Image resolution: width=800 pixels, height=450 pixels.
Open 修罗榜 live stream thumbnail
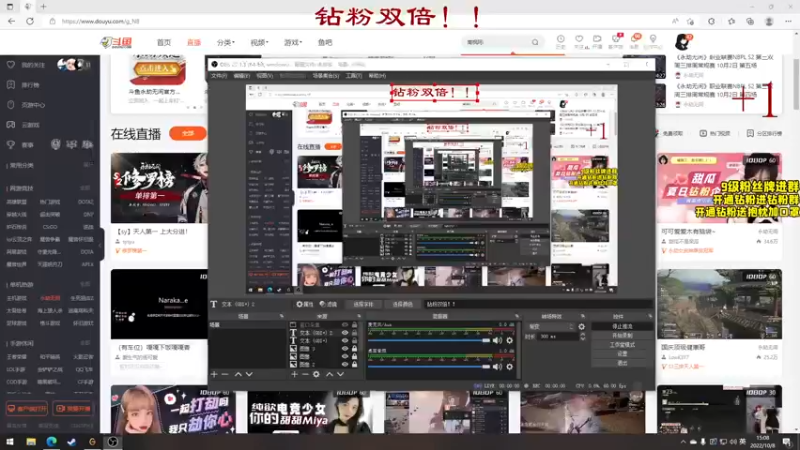point(159,188)
